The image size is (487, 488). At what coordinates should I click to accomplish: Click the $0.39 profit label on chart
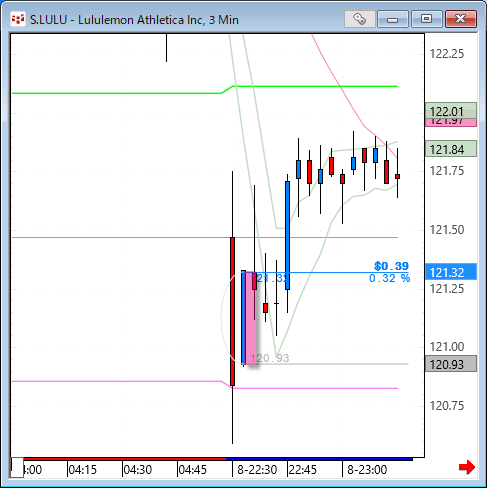[391, 266]
